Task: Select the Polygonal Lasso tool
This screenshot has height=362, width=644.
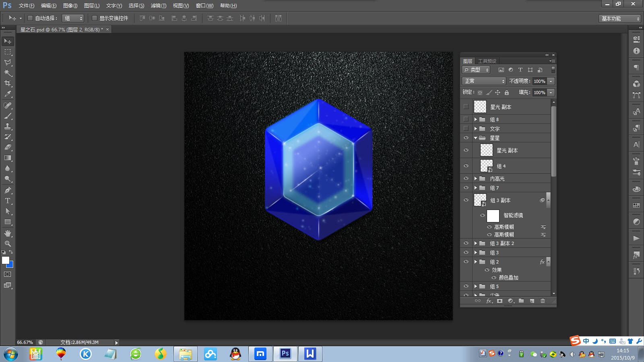Action: [x=8, y=62]
